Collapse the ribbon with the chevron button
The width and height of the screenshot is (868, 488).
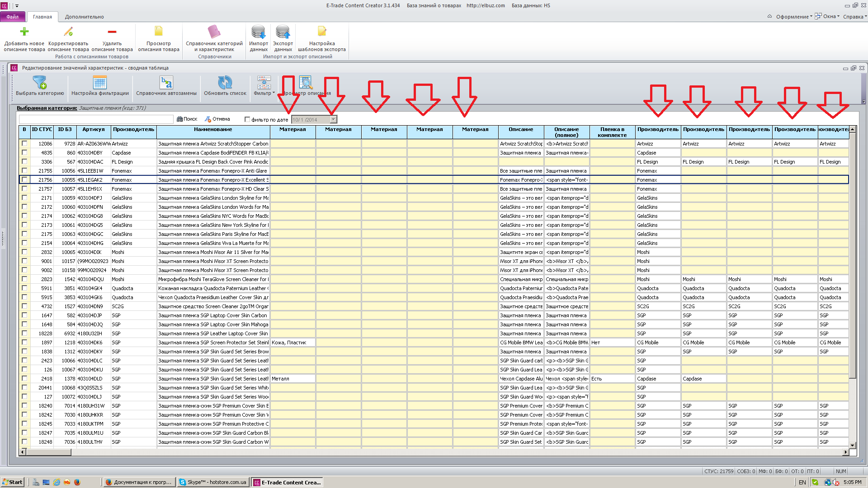click(x=769, y=16)
